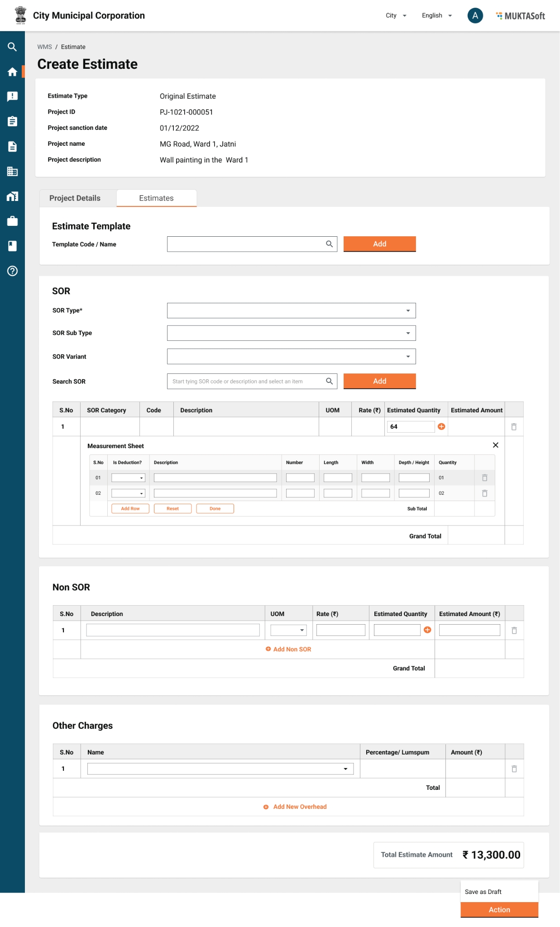Click the help question mark sidebar icon
The width and height of the screenshot is (560, 927).
point(12,271)
